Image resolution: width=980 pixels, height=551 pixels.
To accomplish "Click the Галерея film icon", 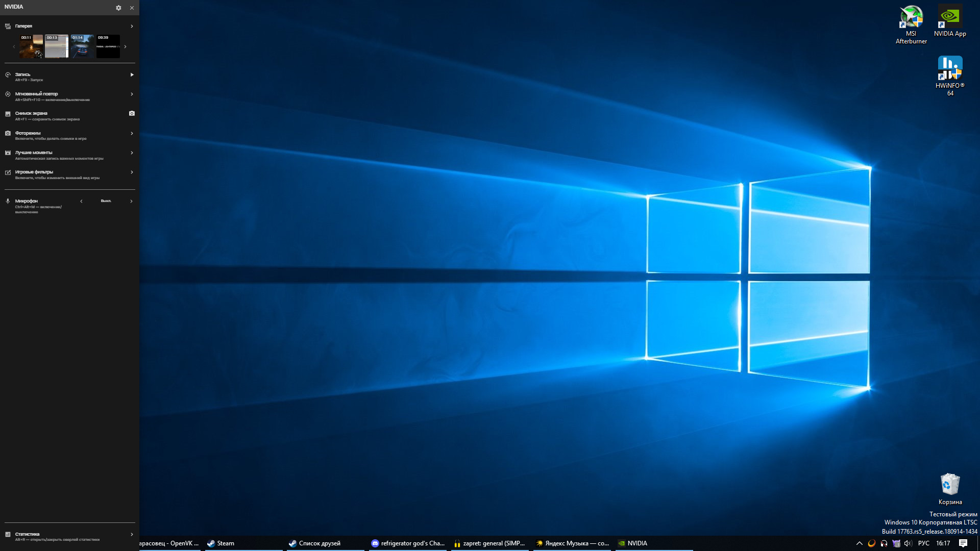I will coord(8,26).
